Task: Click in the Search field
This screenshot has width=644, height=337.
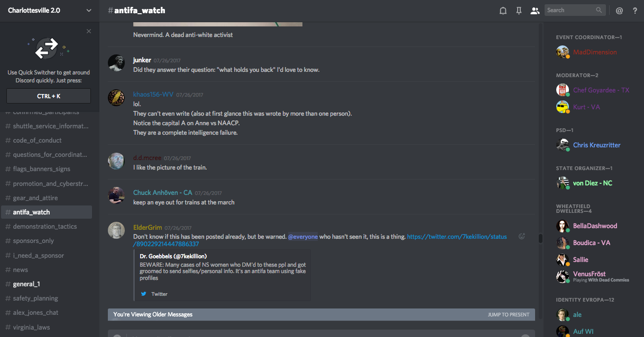Action: coord(570,10)
